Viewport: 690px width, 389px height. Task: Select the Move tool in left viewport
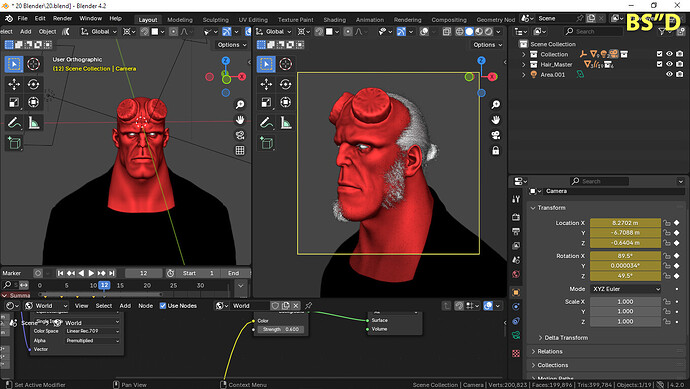coord(14,84)
